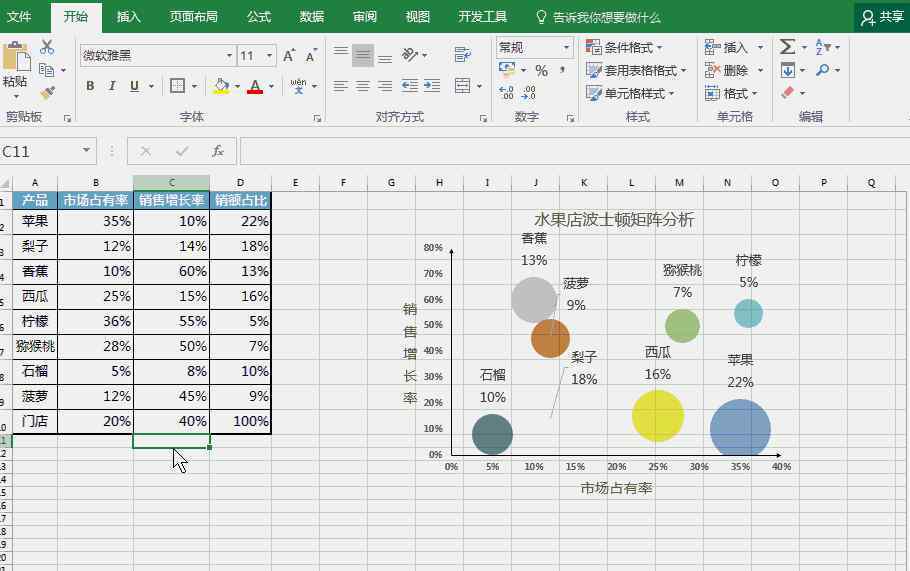910x571 pixels.
Task: Open font color dropdown arrow
Action: coord(271,87)
